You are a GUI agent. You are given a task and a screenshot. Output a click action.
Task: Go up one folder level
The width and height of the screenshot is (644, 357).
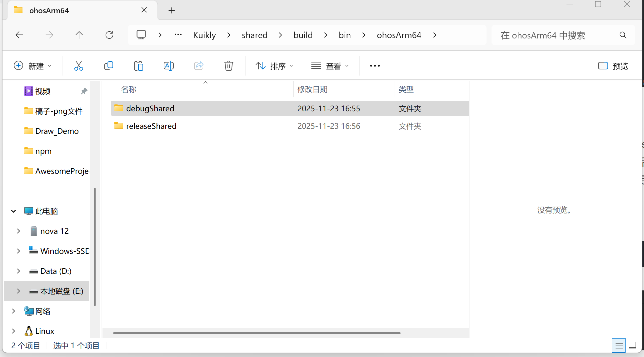click(79, 35)
